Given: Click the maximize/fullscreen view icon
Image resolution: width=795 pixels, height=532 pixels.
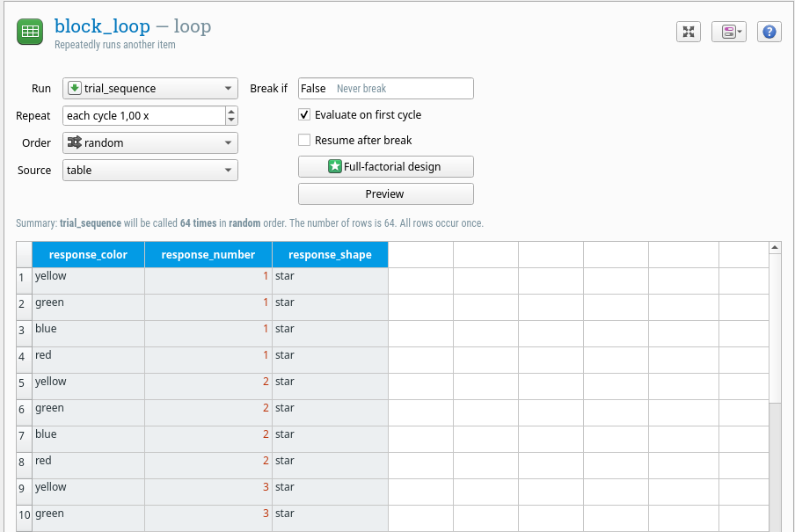Looking at the screenshot, I should click(689, 32).
